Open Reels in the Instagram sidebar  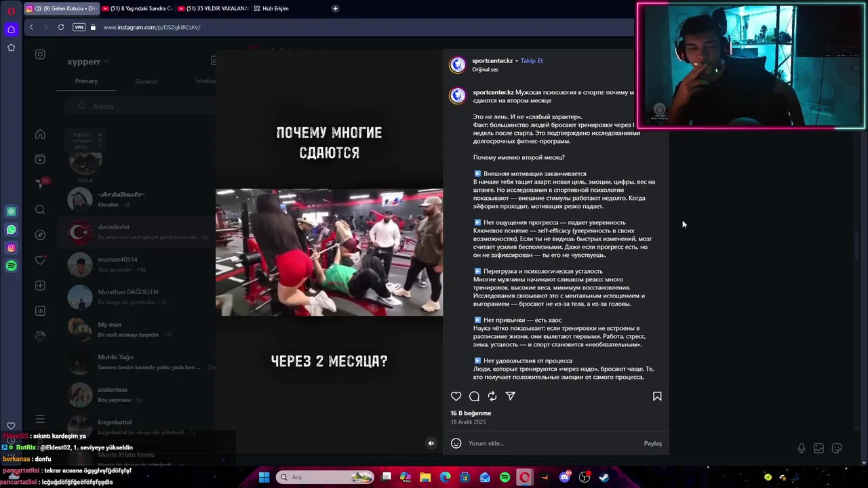click(x=40, y=159)
